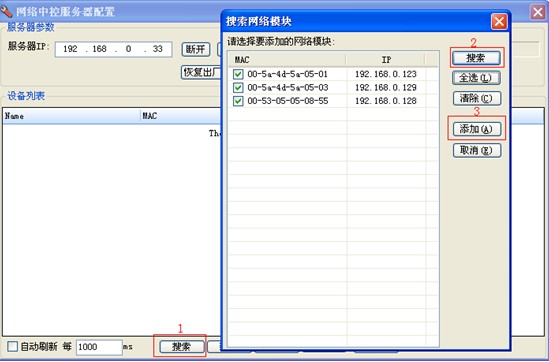This screenshot has height=362, width=549.
Task: Uncheck the module 00-53-05-05-08-55 checkbox
Action: (x=238, y=101)
